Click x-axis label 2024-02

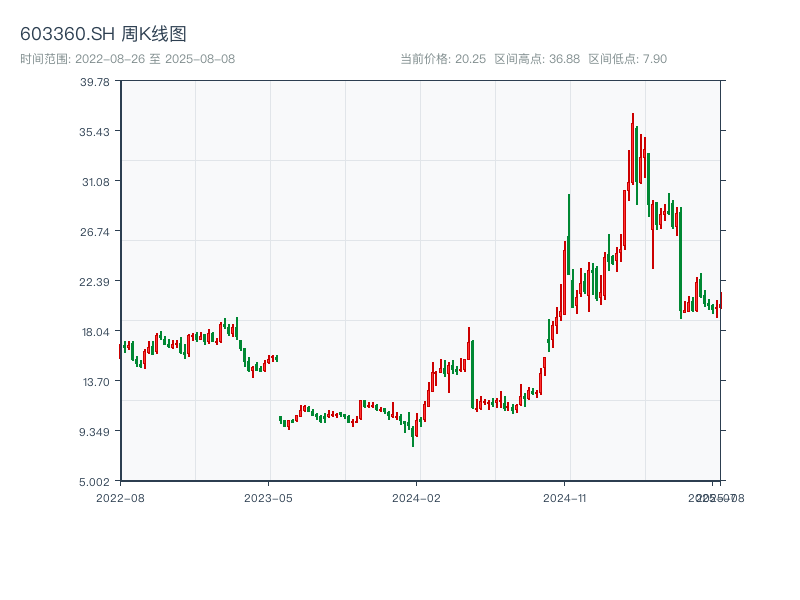click(x=416, y=498)
